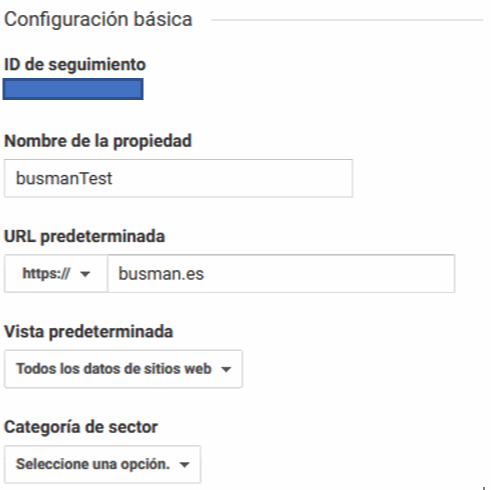Screen dimensions: 491x490
Task: Open the Seleccione una opción sector dropdown
Action: (x=102, y=464)
